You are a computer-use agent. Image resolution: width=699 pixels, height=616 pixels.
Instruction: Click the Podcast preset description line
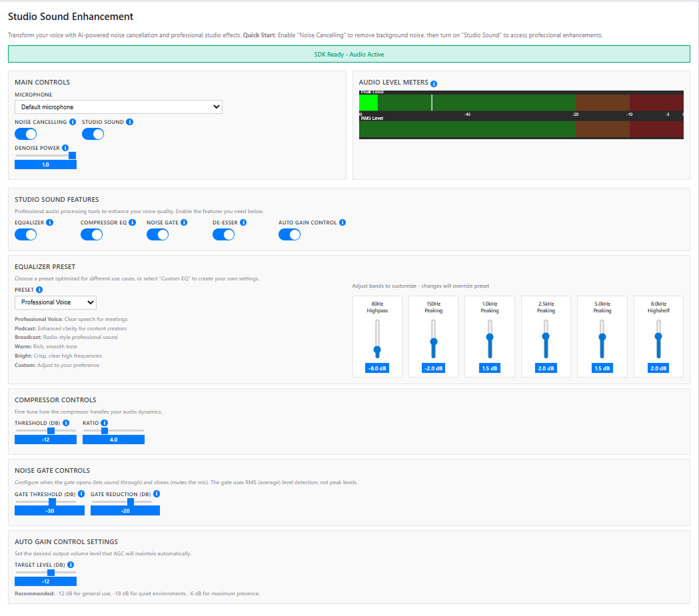[x=71, y=328]
